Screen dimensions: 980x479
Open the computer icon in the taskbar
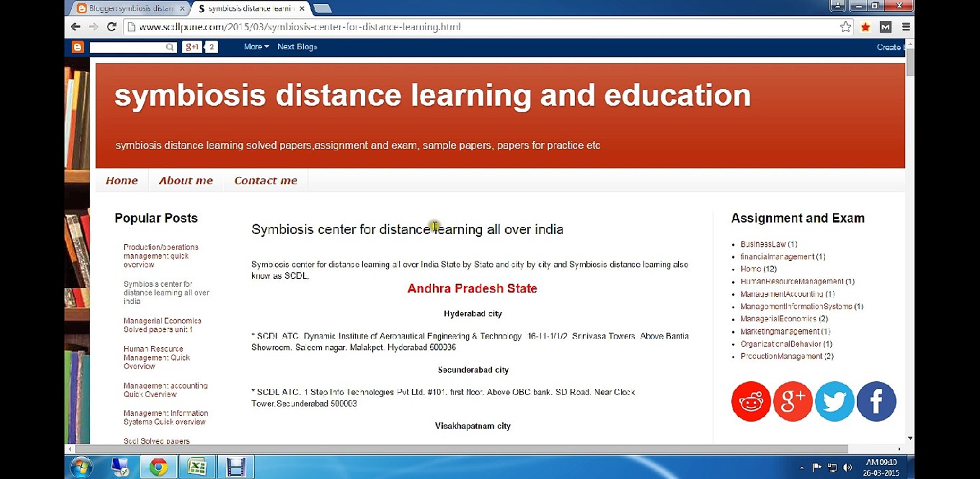120,467
